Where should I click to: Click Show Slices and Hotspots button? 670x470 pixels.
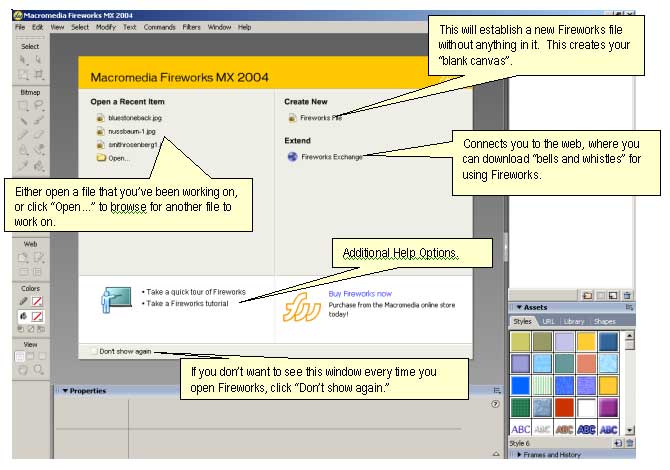[x=38, y=272]
